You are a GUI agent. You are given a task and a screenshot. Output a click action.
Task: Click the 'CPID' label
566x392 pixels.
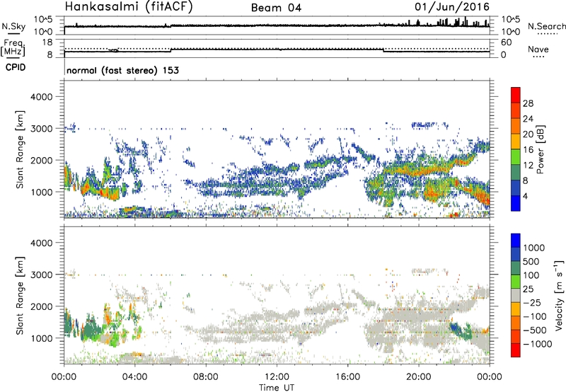pyautogui.click(x=16, y=67)
